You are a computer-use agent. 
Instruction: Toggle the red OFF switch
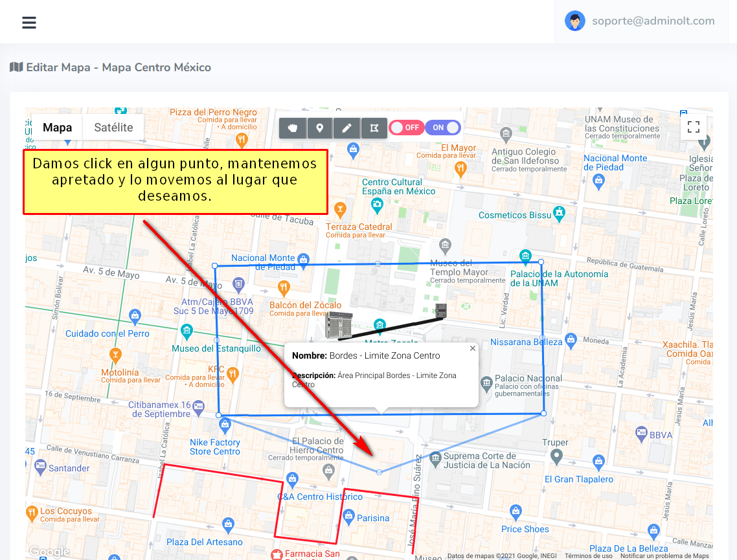[x=406, y=128]
